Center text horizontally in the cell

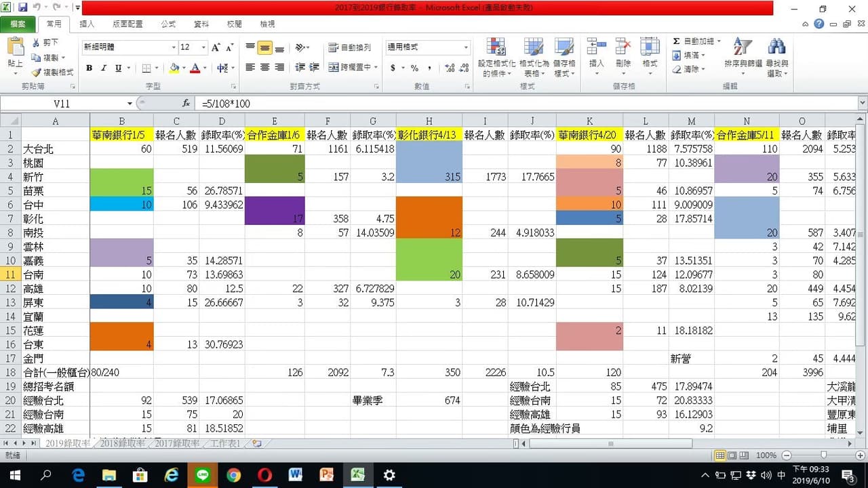[264, 68]
